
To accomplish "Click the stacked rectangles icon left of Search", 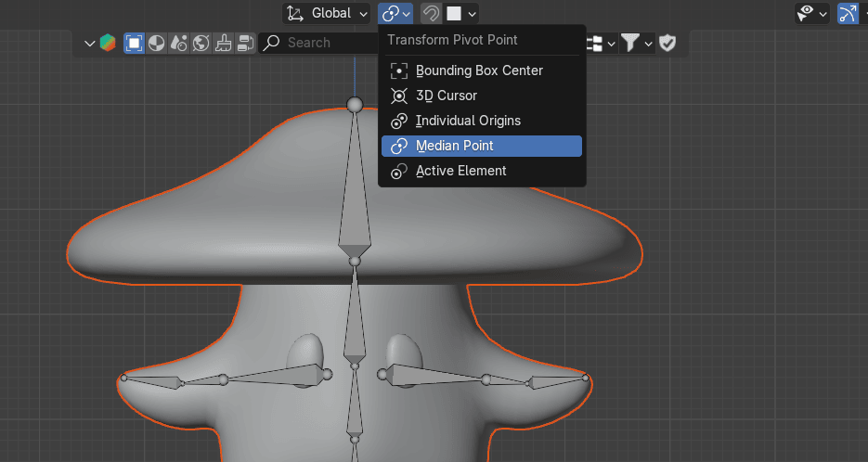I will (246, 43).
